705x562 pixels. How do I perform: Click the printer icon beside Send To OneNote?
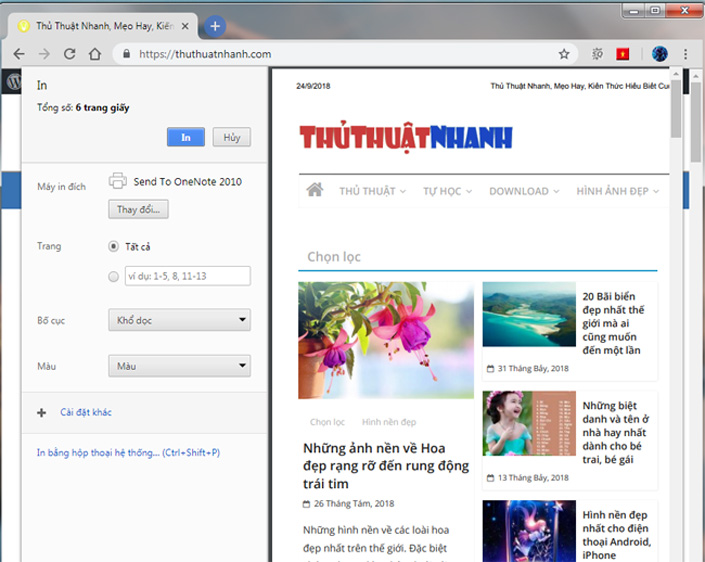click(118, 181)
